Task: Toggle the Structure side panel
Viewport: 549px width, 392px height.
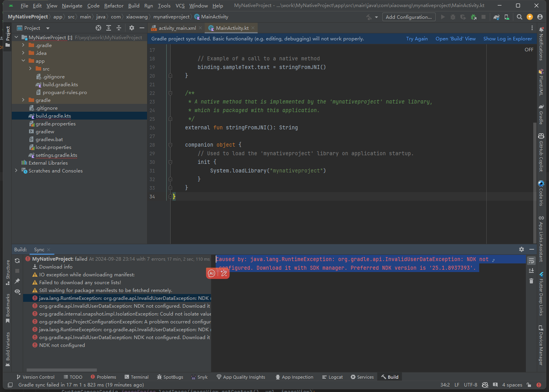Action: click(x=8, y=272)
